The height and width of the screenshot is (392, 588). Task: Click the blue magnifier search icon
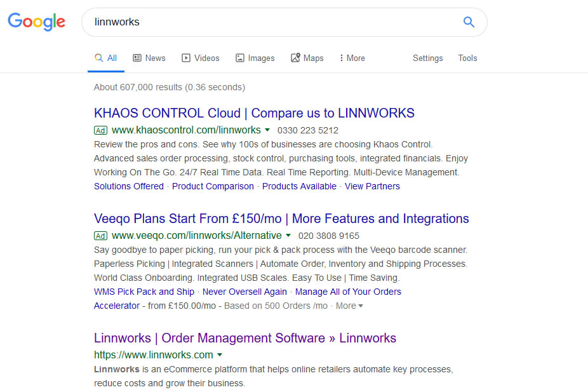469,22
